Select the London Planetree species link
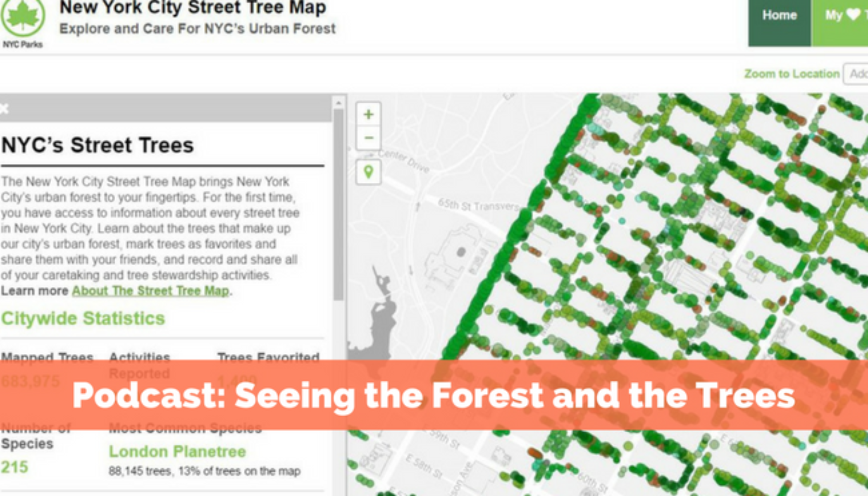The height and width of the screenshot is (496, 868). [x=177, y=452]
